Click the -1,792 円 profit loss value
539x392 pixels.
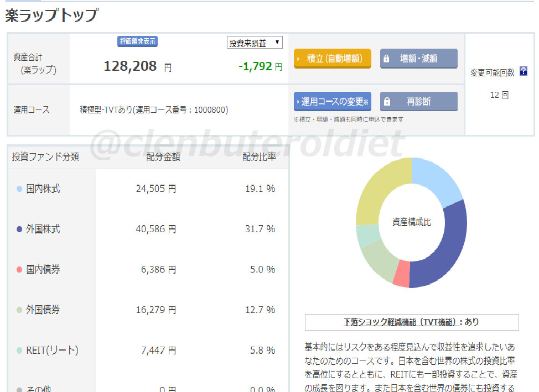coord(260,66)
